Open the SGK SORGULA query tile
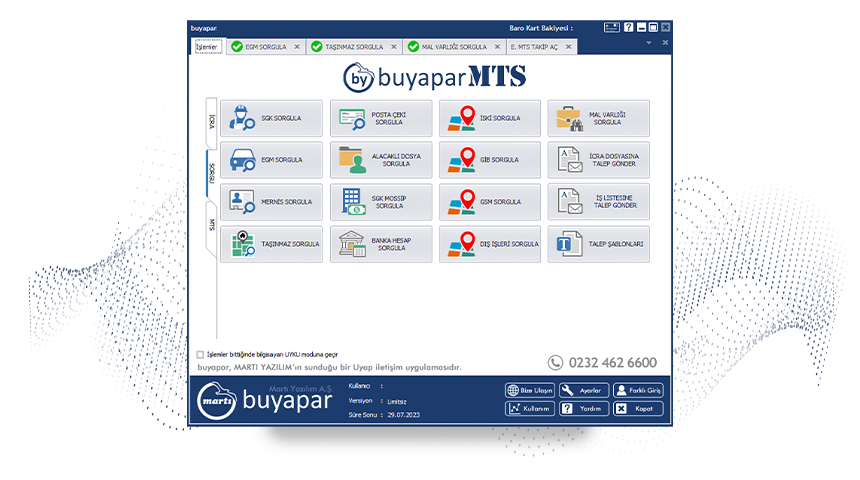860x480 pixels. pos(271,118)
